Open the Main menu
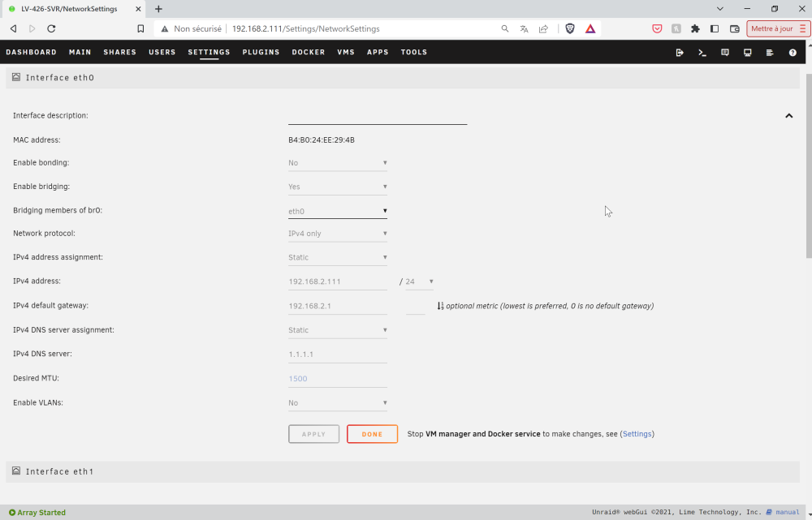Screen dimensions: 812x520 click(x=80, y=52)
